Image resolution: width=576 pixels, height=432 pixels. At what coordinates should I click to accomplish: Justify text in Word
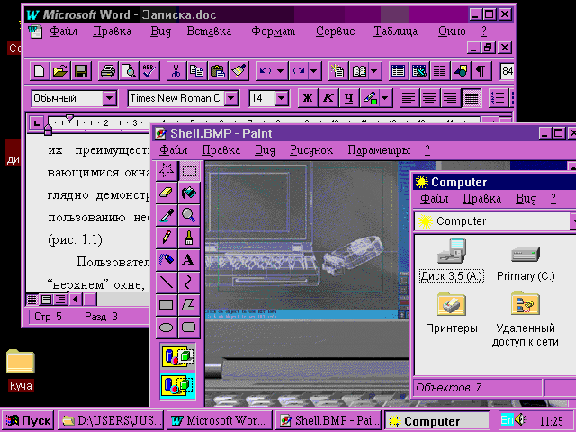[x=472, y=98]
